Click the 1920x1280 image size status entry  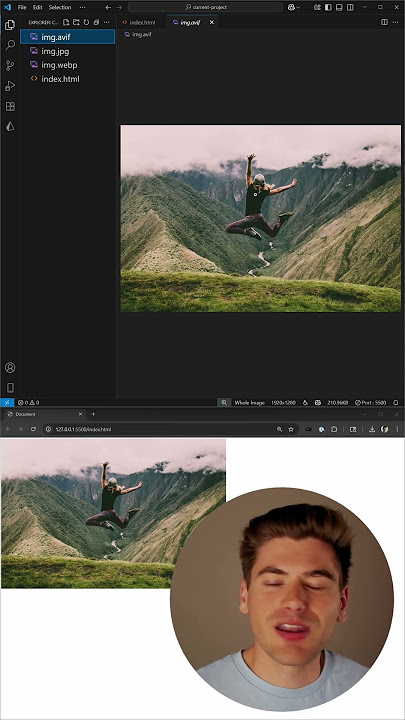(x=283, y=402)
